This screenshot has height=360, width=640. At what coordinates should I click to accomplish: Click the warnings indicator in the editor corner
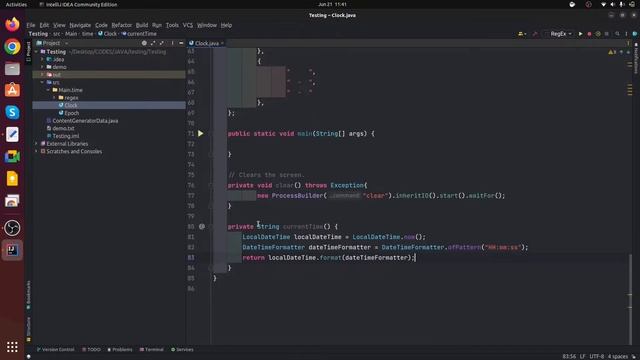click(x=612, y=52)
